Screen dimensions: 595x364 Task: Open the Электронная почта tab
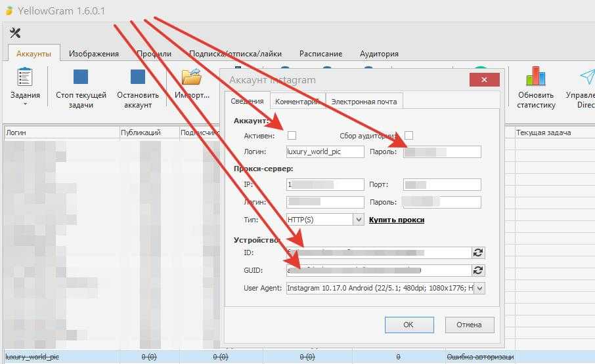pos(364,102)
